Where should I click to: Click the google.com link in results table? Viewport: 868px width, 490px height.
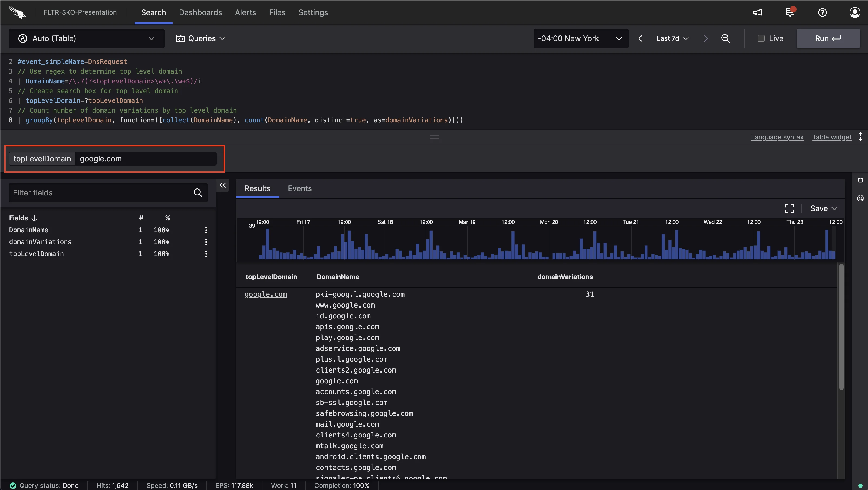pyautogui.click(x=265, y=294)
